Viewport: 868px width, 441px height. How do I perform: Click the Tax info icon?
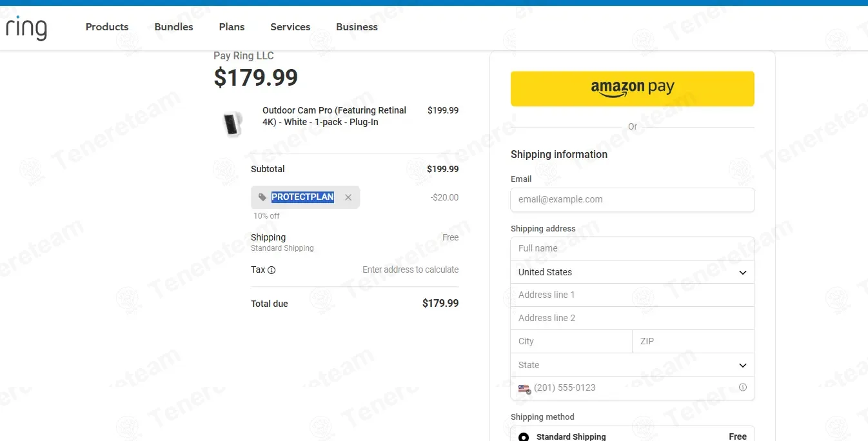(x=271, y=270)
